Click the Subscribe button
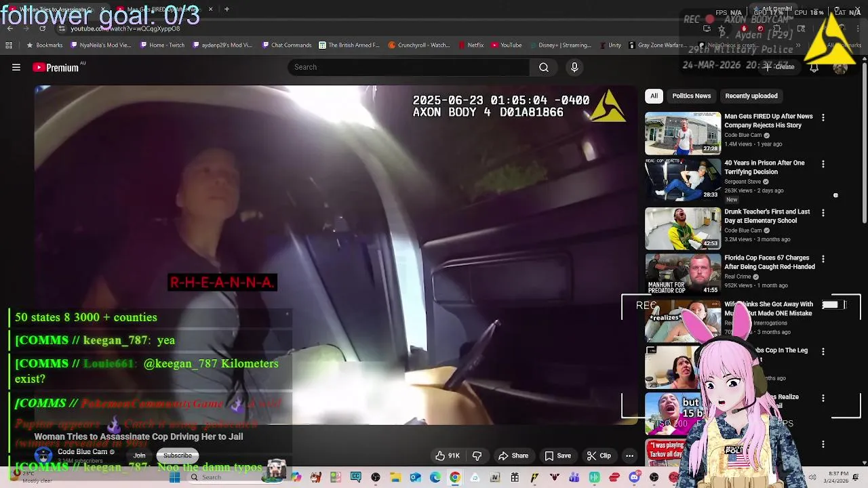This screenshot has height=488, width=868. pyautogui.click(x=177, y=455)
